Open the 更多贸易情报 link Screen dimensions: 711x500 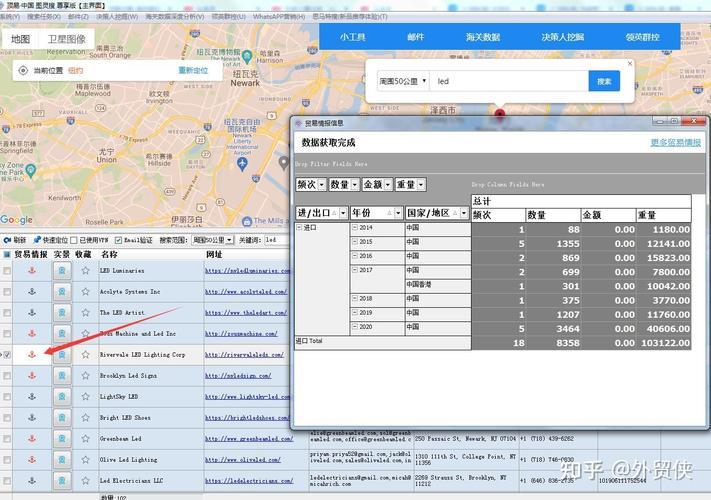[676, 142]
